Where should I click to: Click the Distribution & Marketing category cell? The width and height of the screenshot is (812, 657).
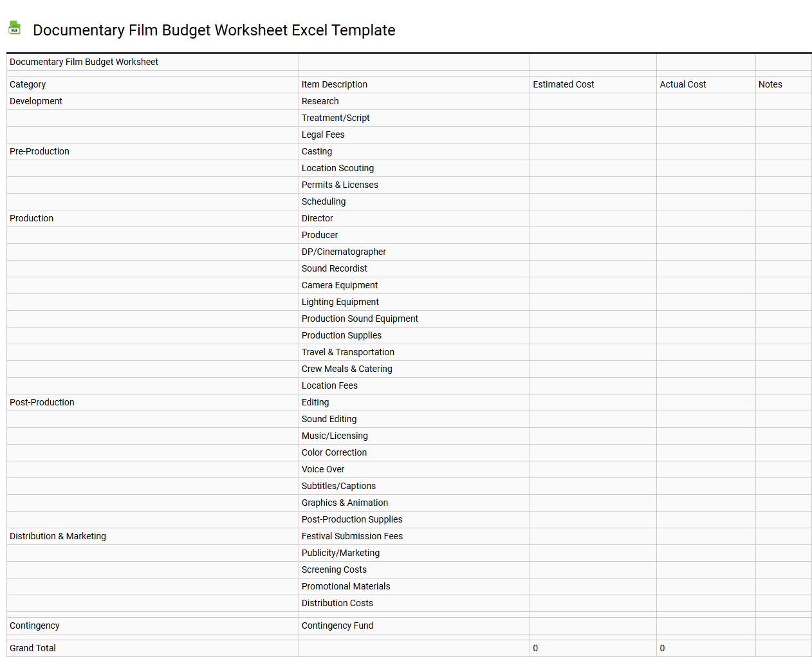pyautogui.click(x=58, y=536)
